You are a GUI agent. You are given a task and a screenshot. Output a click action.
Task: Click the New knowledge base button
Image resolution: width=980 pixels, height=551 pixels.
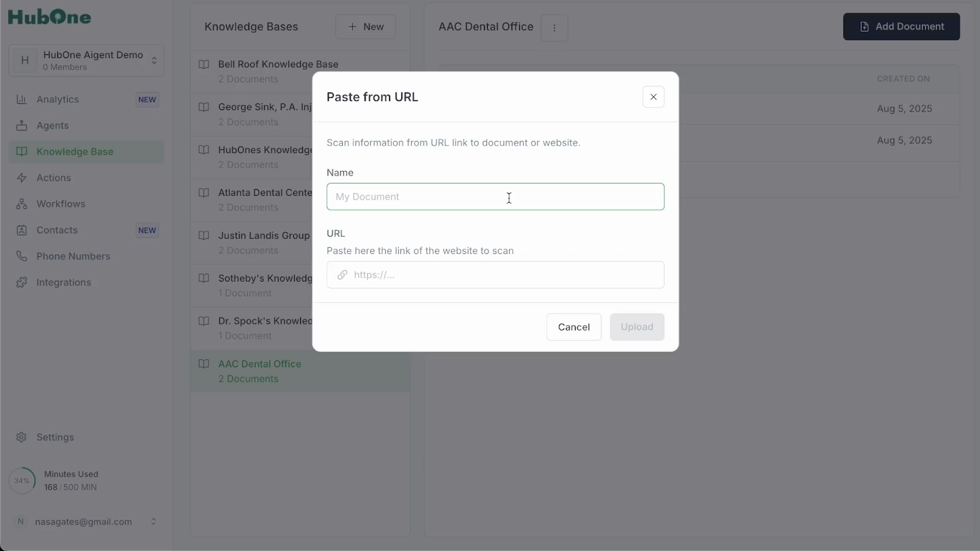click(x=365, y=27)
